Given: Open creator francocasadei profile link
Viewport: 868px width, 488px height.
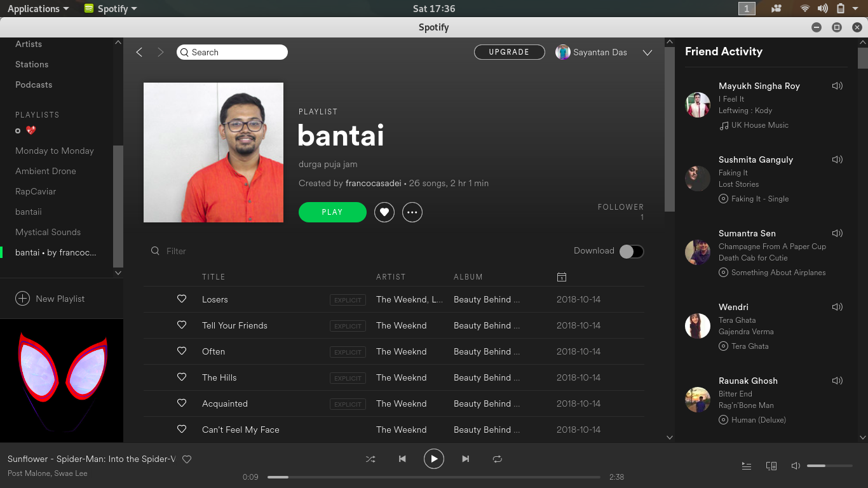Looking at the screenshot, I should click(x=374, y=183).
